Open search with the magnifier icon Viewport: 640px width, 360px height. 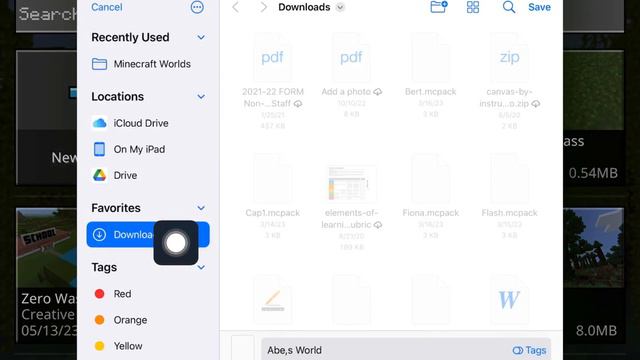(509, 7)
